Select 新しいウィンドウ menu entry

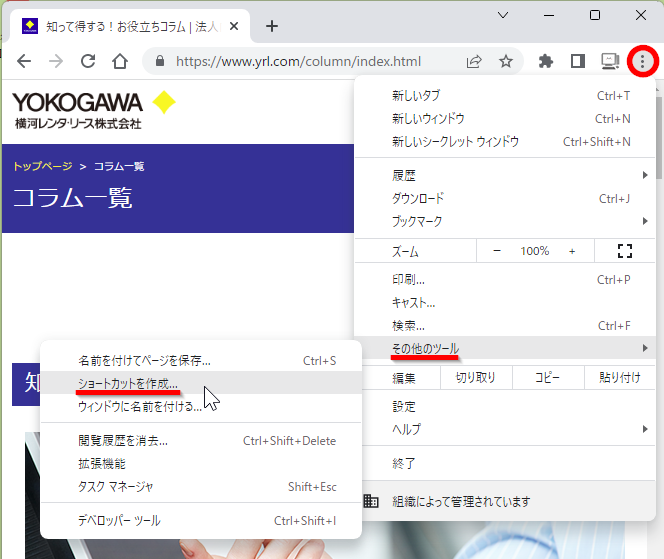(x=505, y=119)
